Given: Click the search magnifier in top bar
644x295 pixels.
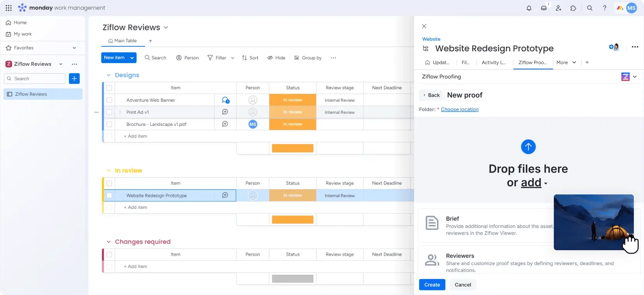Looking at the screenshot, I should [x=590, y=8].
